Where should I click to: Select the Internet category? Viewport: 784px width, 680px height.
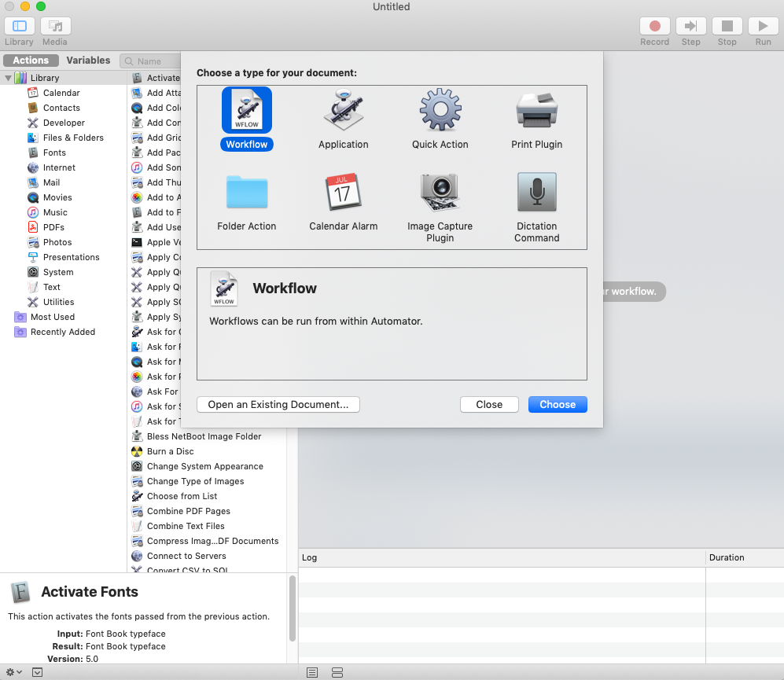pos(59,168)
